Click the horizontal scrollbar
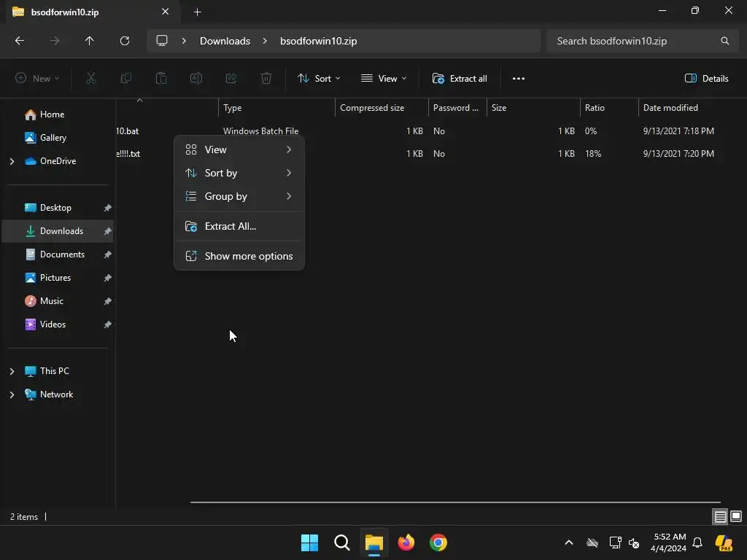 [x=455, y=502]
